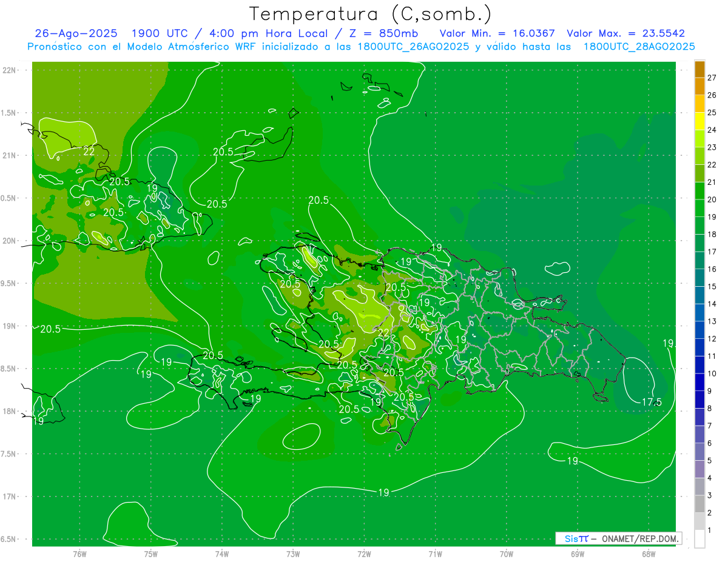Click legend value 1
Image resolution: width=728 pixels, height=562 pixels.
coord(710,530)
